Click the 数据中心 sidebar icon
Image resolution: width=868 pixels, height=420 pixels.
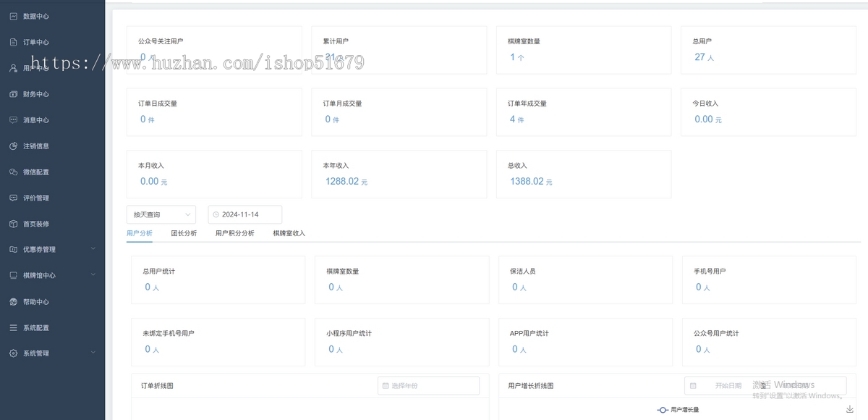click(13, 16)
